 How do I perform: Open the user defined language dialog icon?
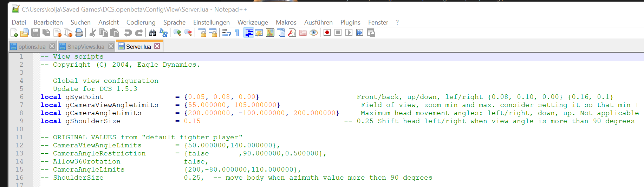pos(259,33)
